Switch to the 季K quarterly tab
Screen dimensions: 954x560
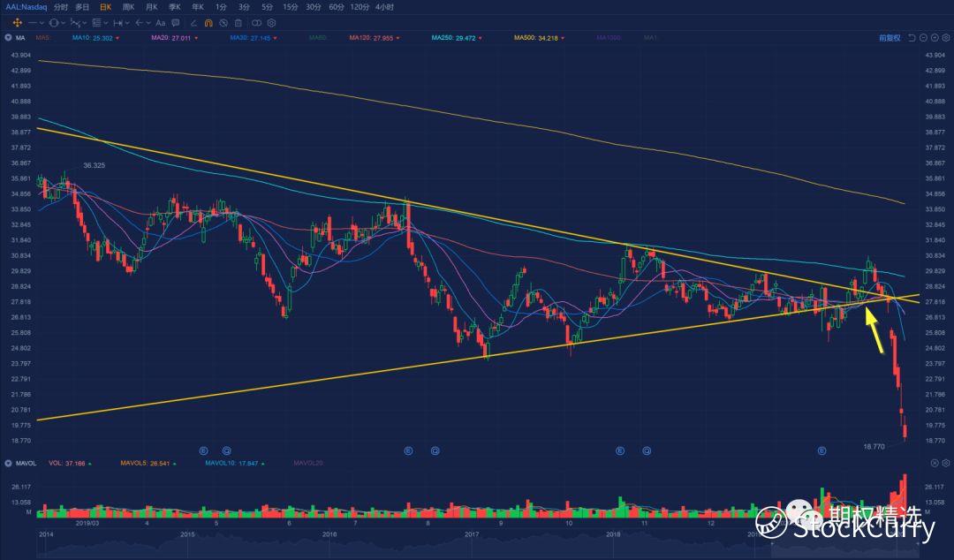point(175,7)
